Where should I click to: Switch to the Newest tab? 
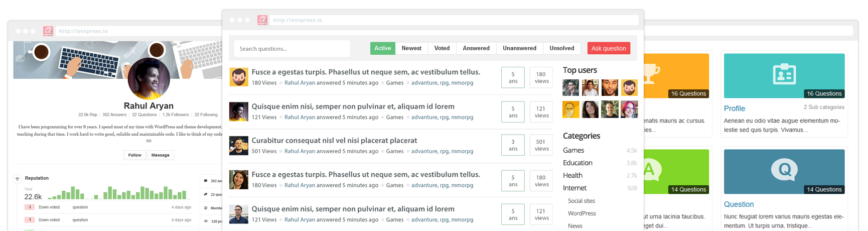[x=411, y=48]
